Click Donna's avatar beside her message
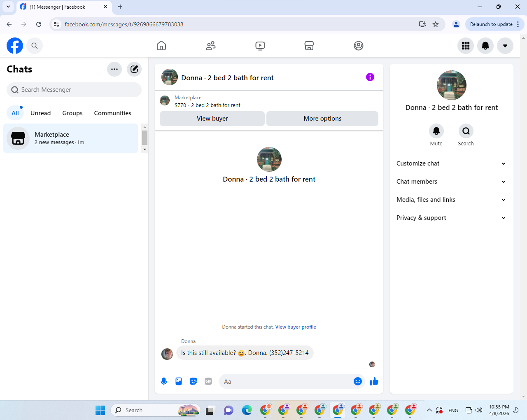This screenshot has height=420, width=527. [167, 354]
